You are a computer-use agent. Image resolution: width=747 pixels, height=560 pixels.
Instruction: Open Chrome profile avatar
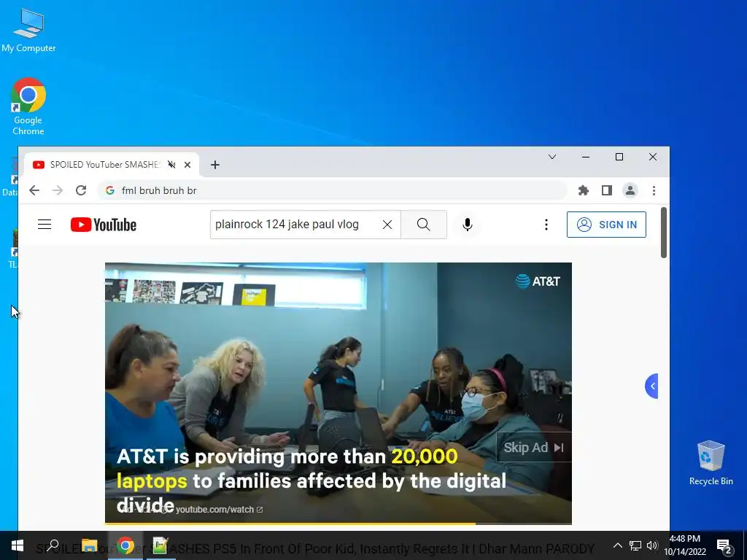coord(630,190)
